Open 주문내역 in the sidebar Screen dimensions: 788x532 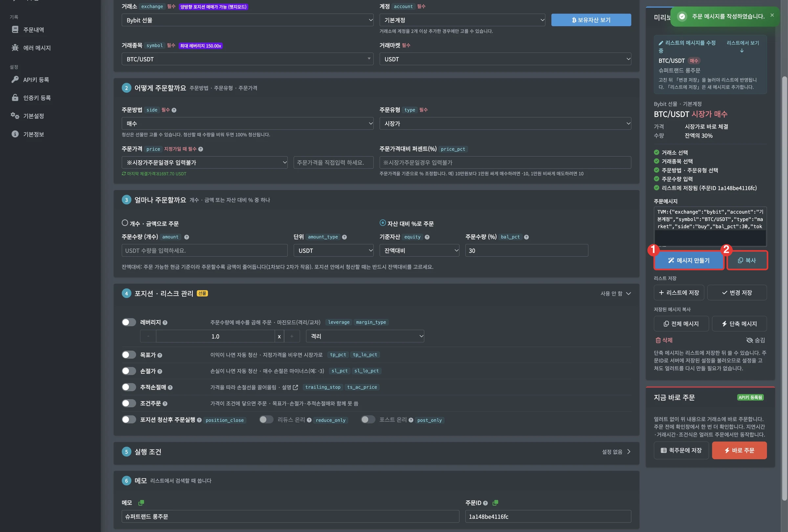33,30
